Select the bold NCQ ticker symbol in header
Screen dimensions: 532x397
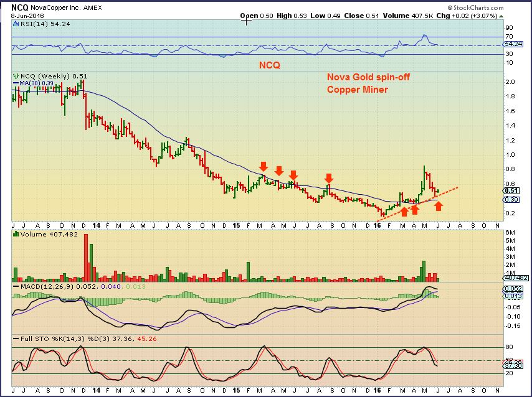20,7
